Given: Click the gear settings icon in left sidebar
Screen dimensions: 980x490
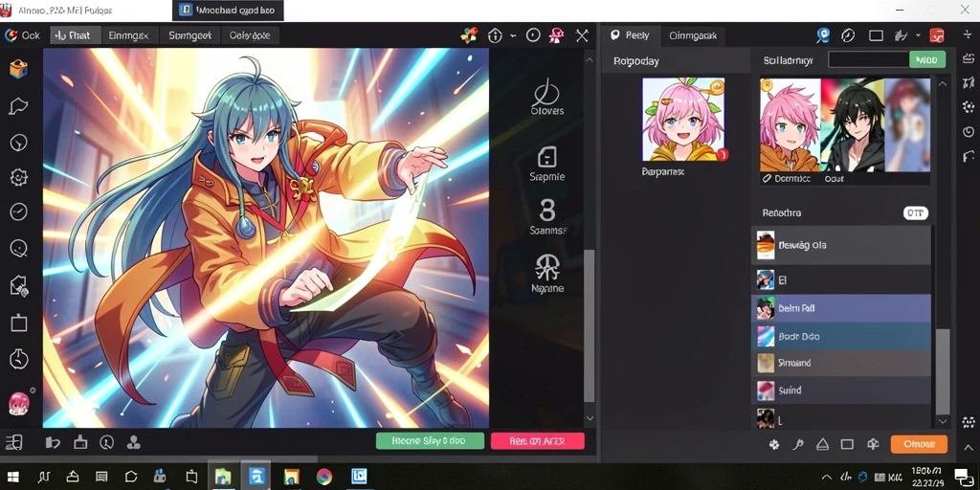Looking at the screenshot, I should click(19, 177).
